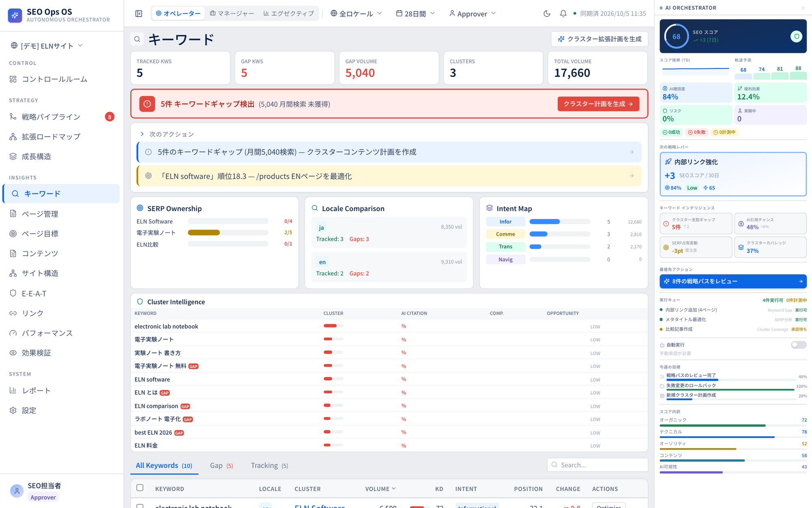This screenshot has width=812, height=508.
Task: Check the select-all checkbox in keyword table header
Action: [140, 488]
